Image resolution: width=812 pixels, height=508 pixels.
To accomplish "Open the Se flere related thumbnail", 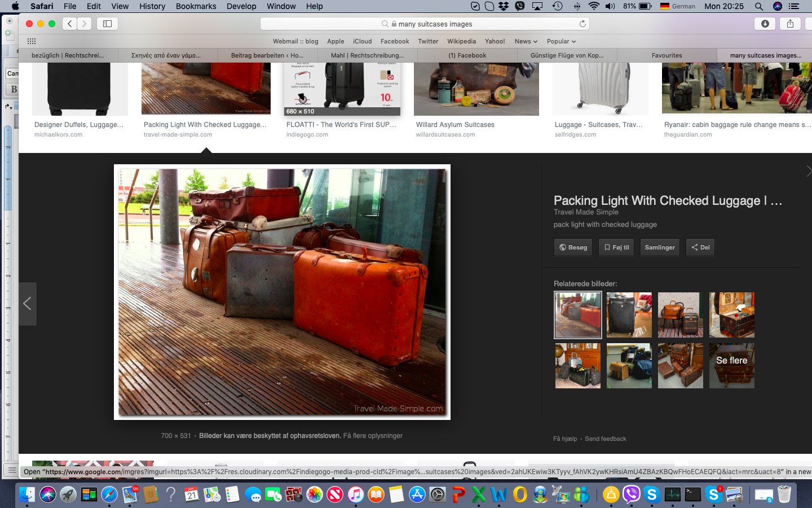I will [x=731, y=366].
